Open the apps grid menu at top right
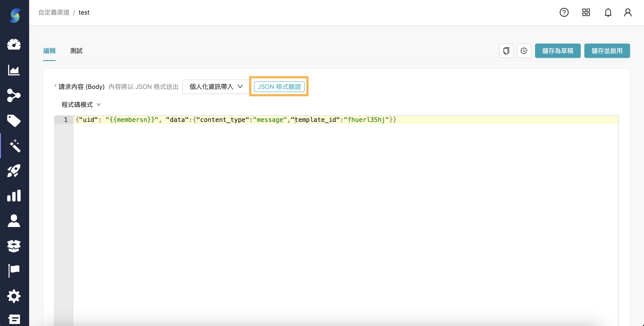 click(586, 12)
